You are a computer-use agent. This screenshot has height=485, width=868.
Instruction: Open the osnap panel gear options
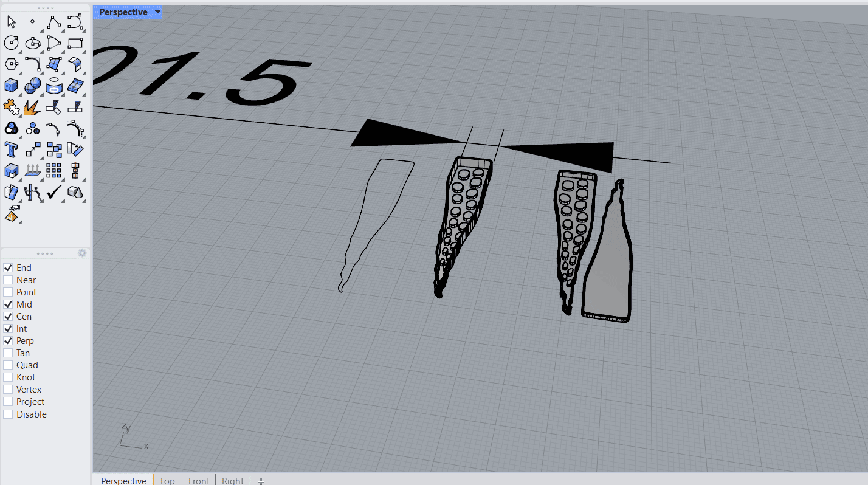coord(82,253)
